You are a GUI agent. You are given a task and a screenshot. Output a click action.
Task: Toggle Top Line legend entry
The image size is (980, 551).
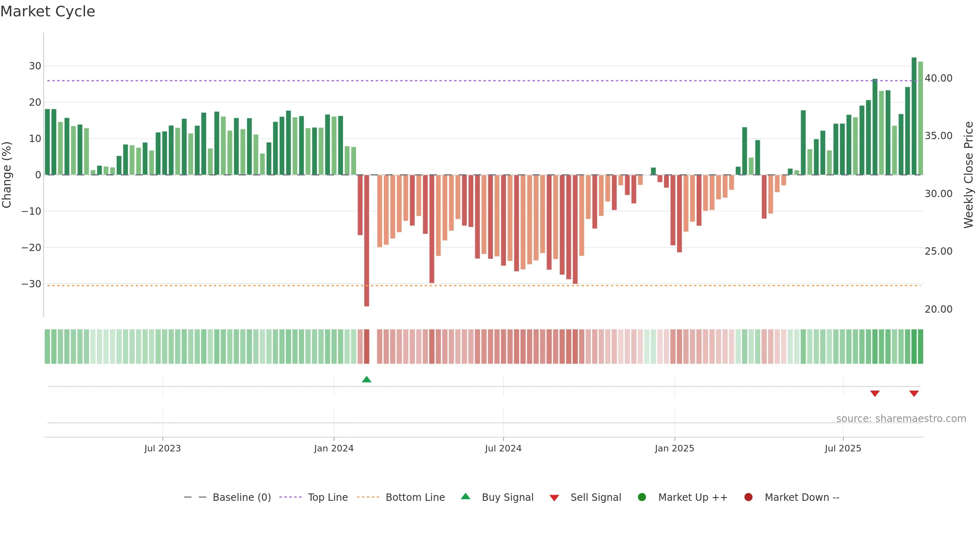[x=314, y=497]
